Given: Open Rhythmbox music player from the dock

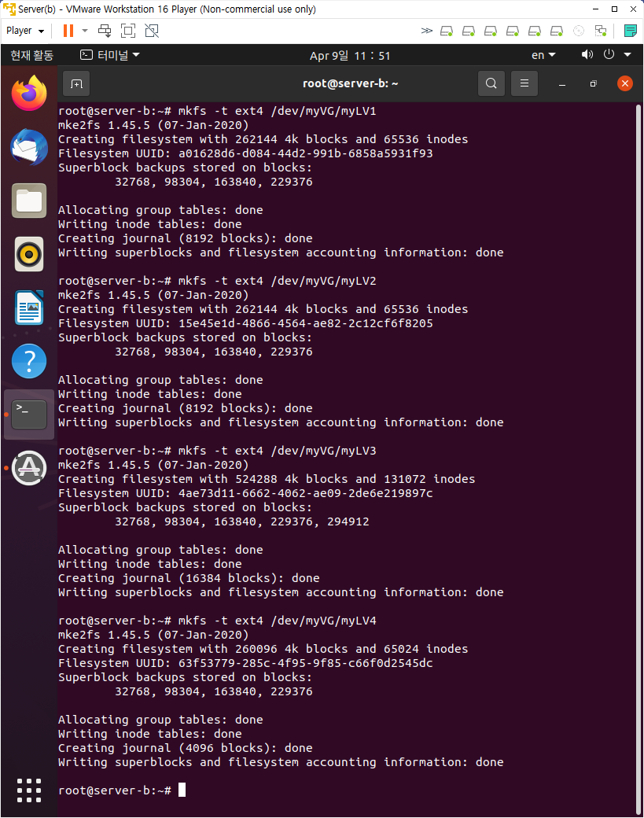Looking at the screenshot, I should point(29,255).
